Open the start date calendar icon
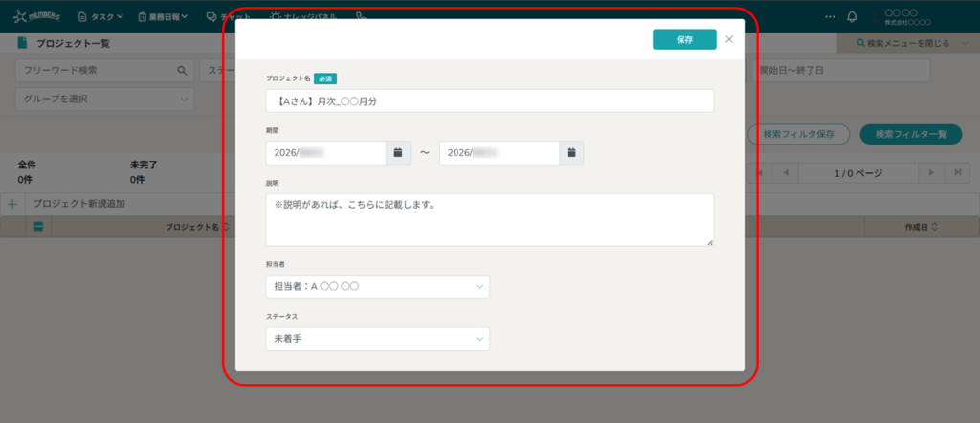The width and height of the screenshot is (980, 423). click(398, 152)
